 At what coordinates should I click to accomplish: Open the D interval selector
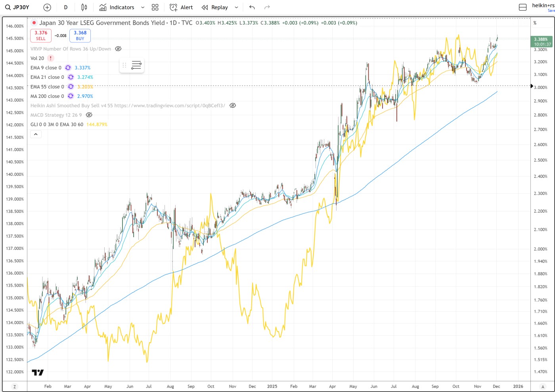tap(66, 7)
